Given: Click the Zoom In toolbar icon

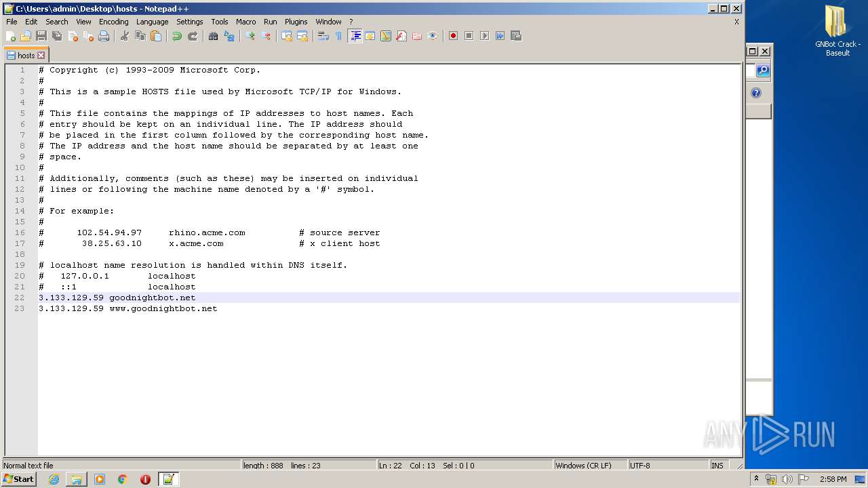Looking at the screenshot, I should 250,36.
